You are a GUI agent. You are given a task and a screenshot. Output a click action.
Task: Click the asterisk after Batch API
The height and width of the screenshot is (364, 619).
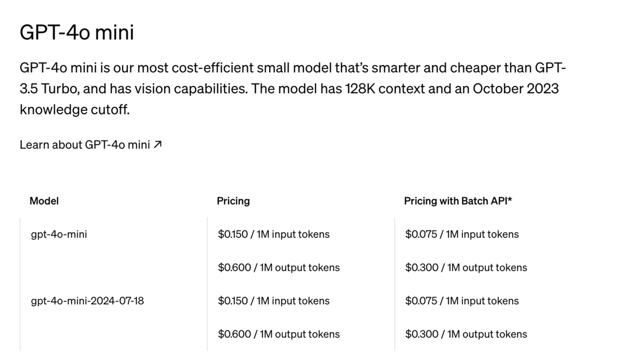(x=510, y=200)
